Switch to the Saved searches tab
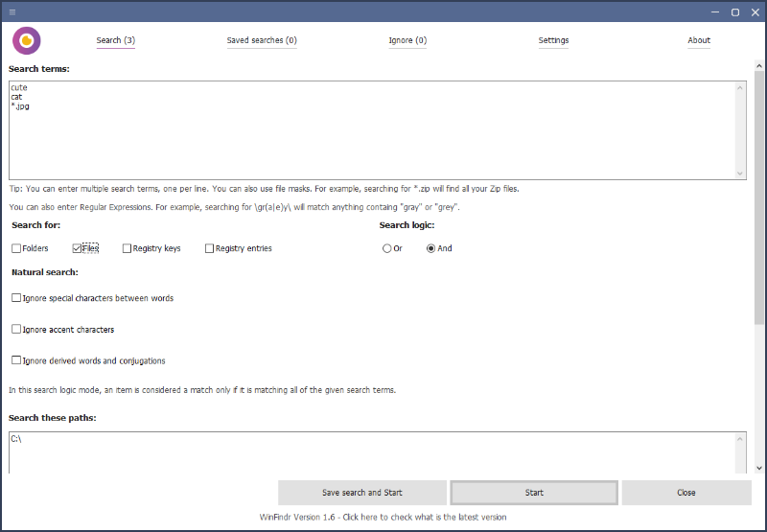The width and height of the screenshot is (767, 532). (262, 40)
